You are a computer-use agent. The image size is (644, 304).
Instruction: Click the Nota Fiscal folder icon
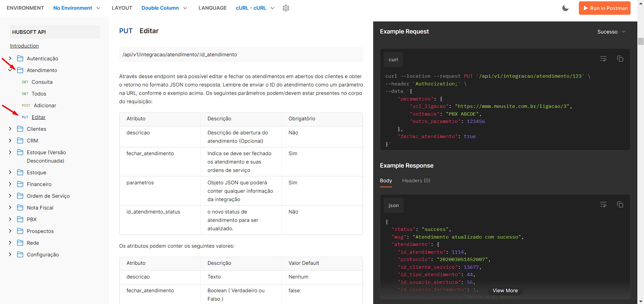click(x=20, y=207)
